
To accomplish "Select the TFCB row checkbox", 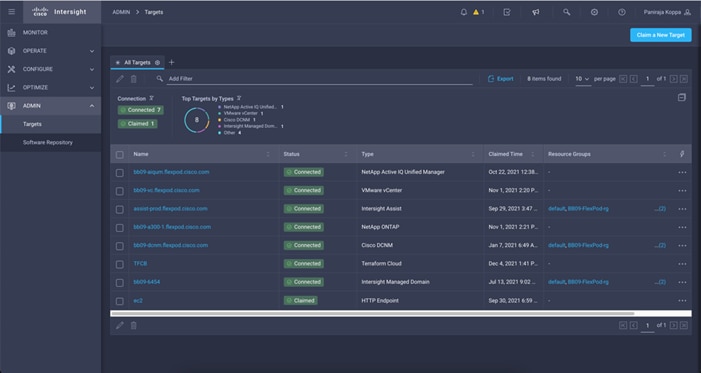I will [119, 264].
